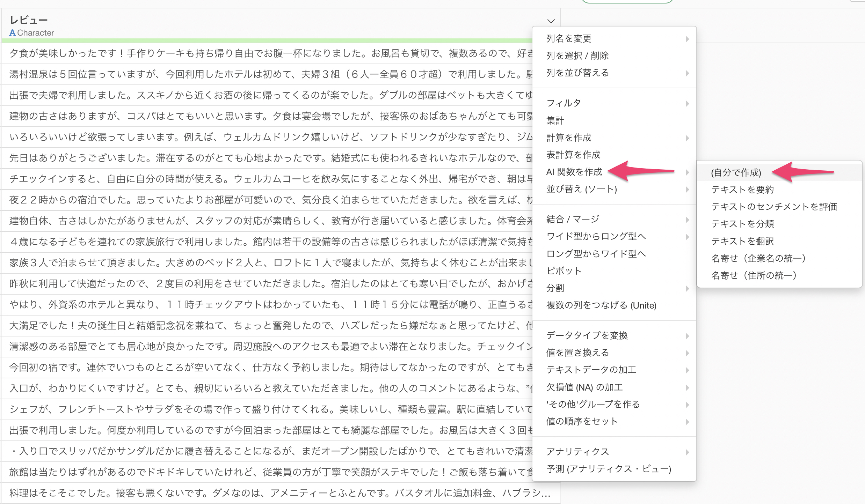Select テキストを翻訳 option
Image resolution: width=865 pixels, height=504 pixels.
click(742, 241)
